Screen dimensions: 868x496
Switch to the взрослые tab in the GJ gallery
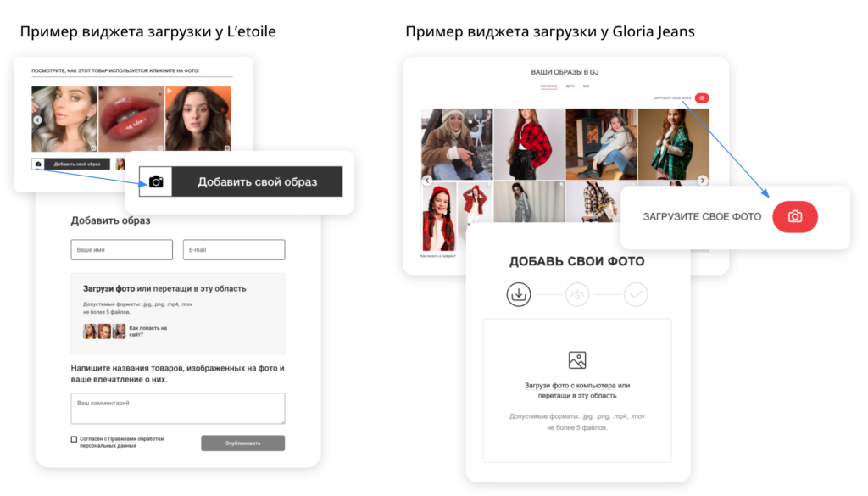(548, 86)
